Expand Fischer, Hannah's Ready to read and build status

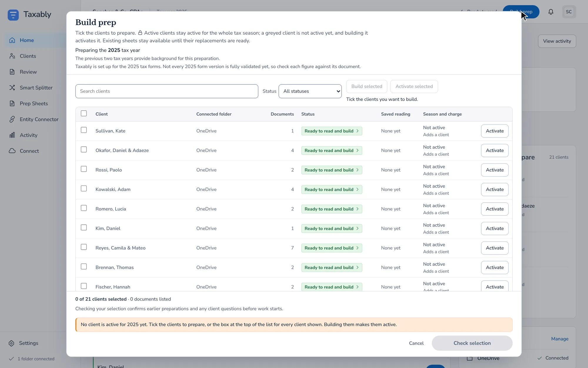(x=332, y=287)
